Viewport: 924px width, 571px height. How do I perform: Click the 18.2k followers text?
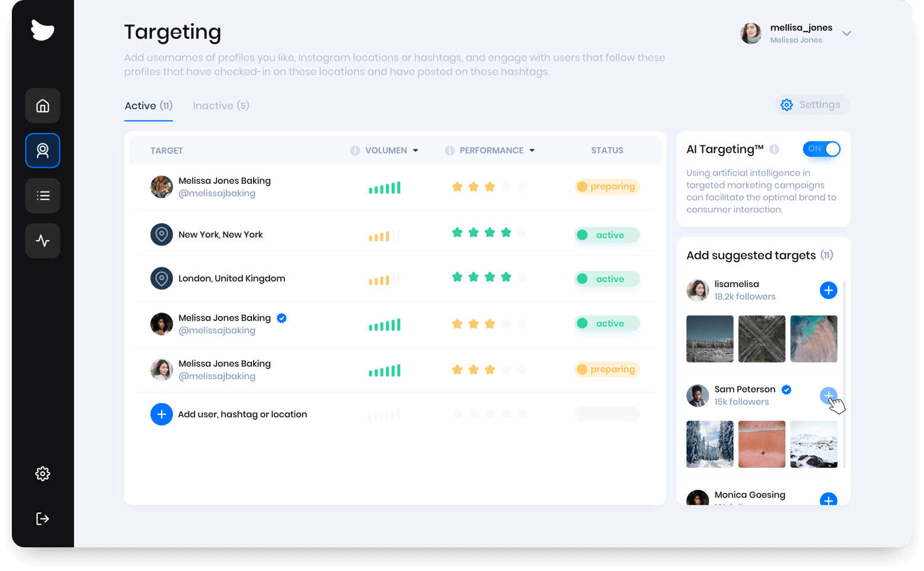point(745,296)
